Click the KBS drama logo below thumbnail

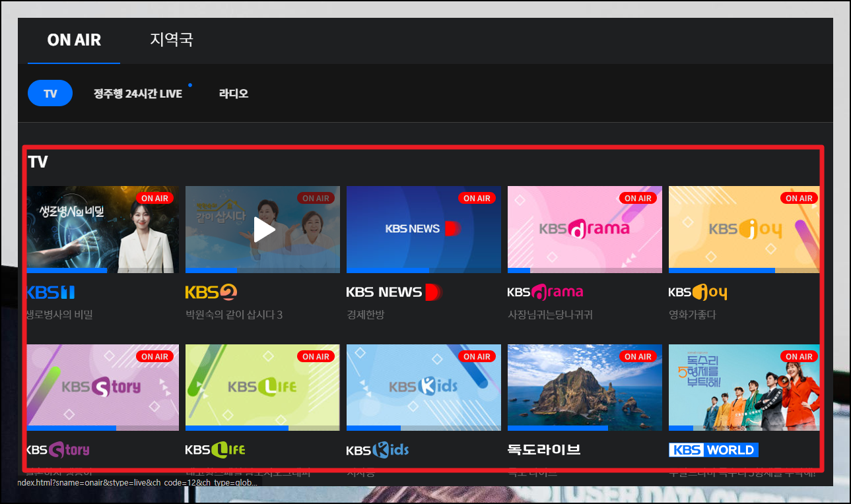click(x=545, y=292)
